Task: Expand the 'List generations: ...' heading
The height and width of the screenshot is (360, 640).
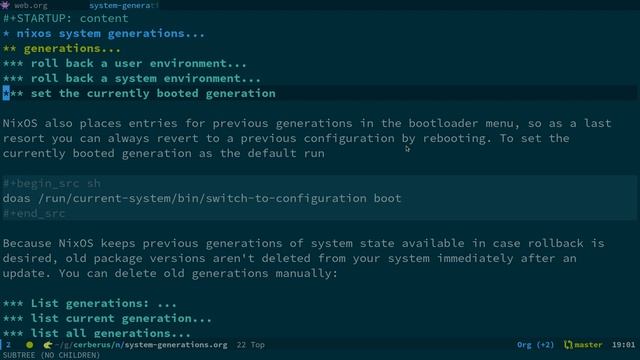Action: (90, 304)
